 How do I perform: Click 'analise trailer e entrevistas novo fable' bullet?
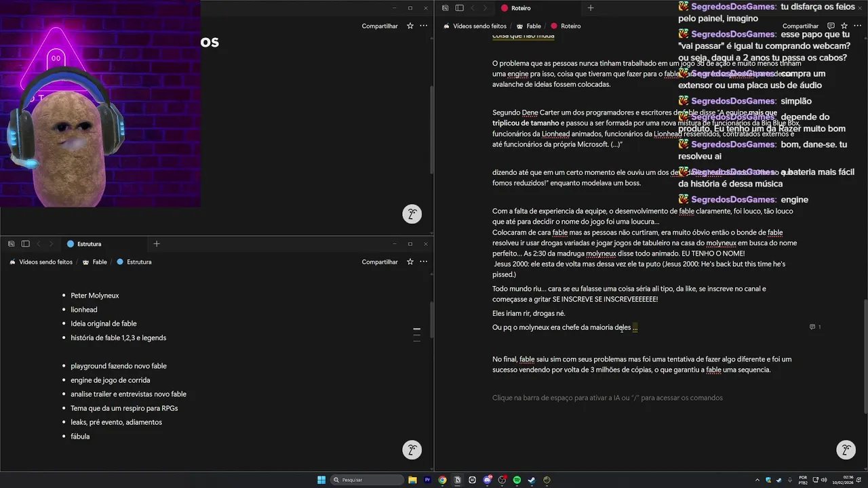coord(128,394)
